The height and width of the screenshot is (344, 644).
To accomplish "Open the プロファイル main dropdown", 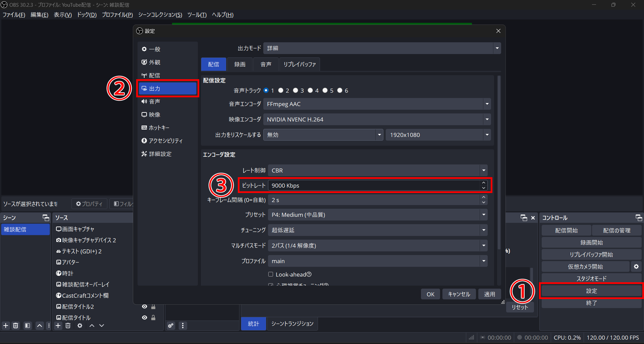I will 378,261.
